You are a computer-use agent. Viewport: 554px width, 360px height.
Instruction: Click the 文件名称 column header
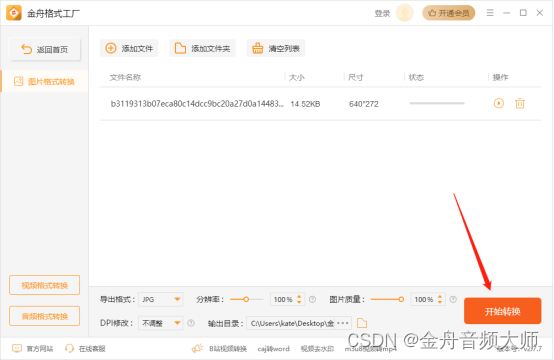pos(125,77)
